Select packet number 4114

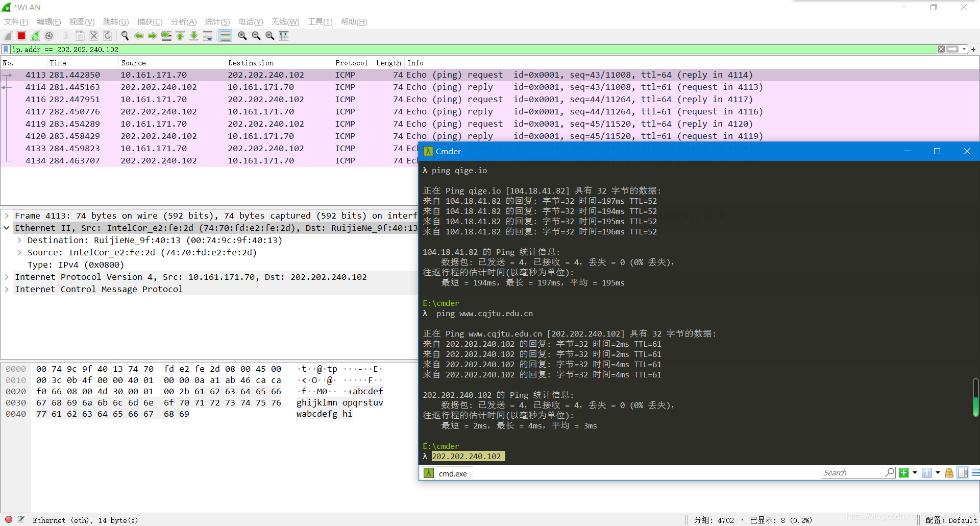(x=490, y=87)
